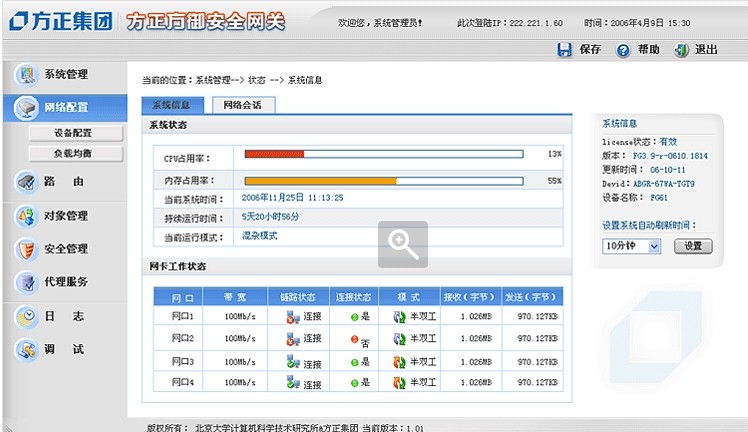Open the 调试 menu
This screenshot has width=748, height=432.
tap(65, 350)
